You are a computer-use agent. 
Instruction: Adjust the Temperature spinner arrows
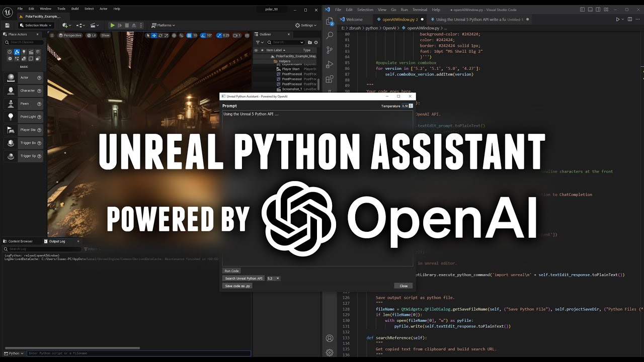(x=411, y=106)
